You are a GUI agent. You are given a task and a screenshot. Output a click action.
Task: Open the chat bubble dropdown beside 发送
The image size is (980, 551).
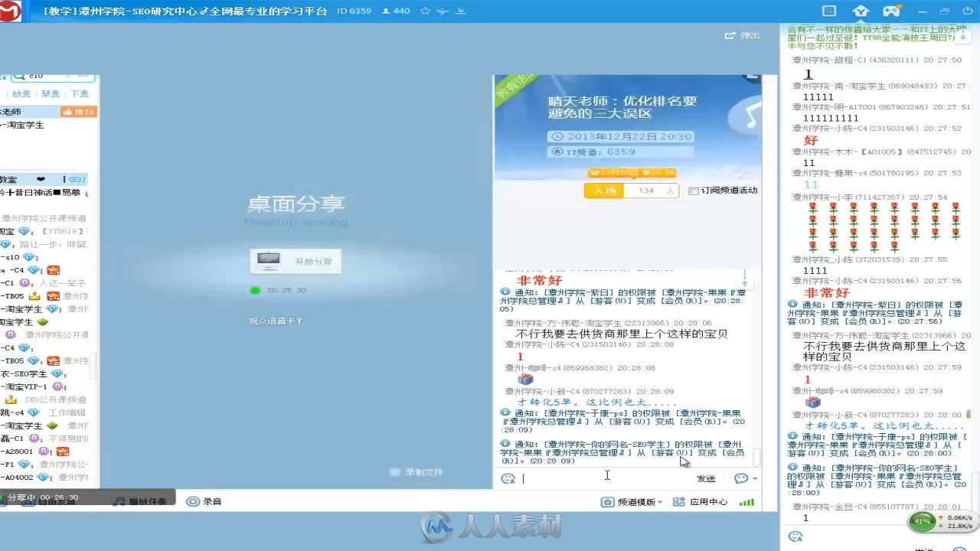(746, 479)
